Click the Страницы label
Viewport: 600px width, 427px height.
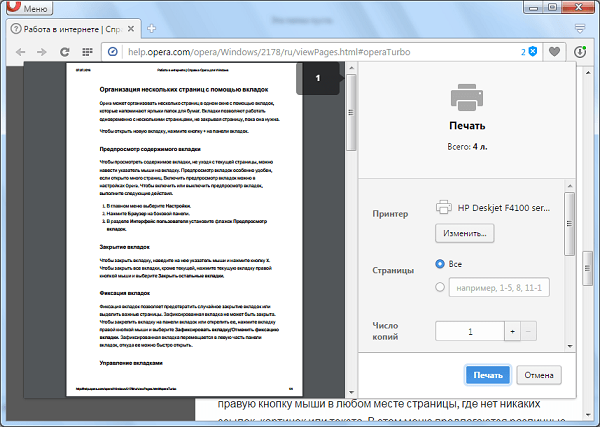tap(393, 270)
